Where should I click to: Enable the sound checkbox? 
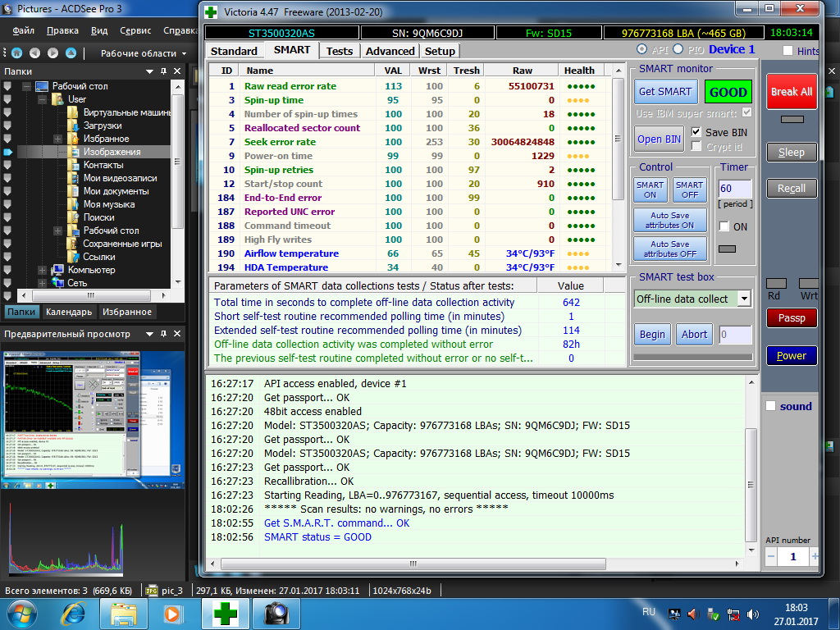771,406
